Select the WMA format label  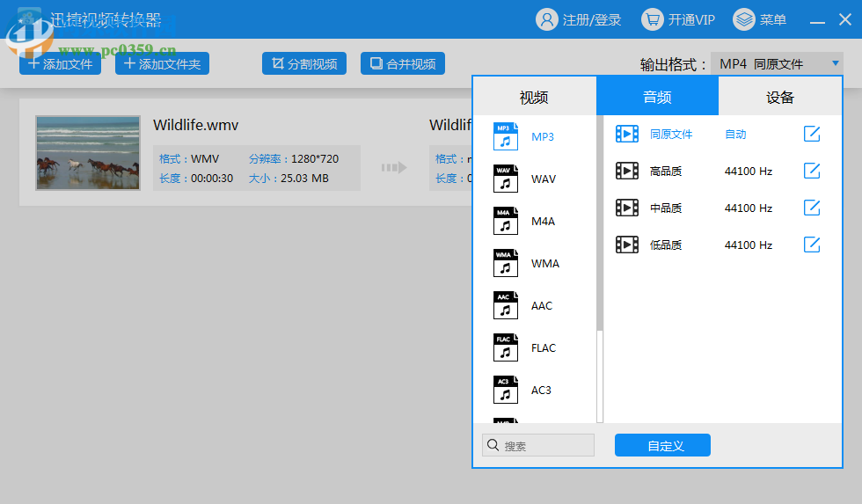544,264
